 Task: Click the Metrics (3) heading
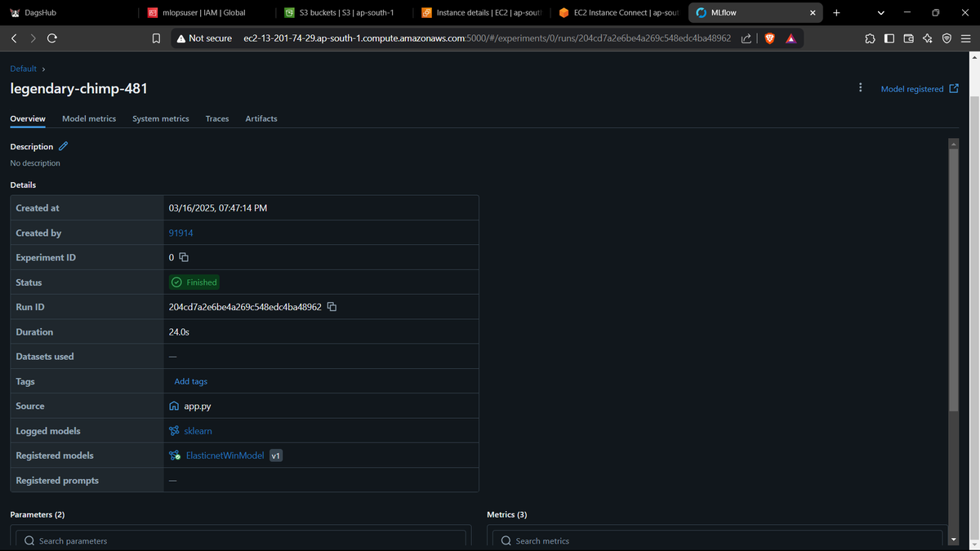507,514
